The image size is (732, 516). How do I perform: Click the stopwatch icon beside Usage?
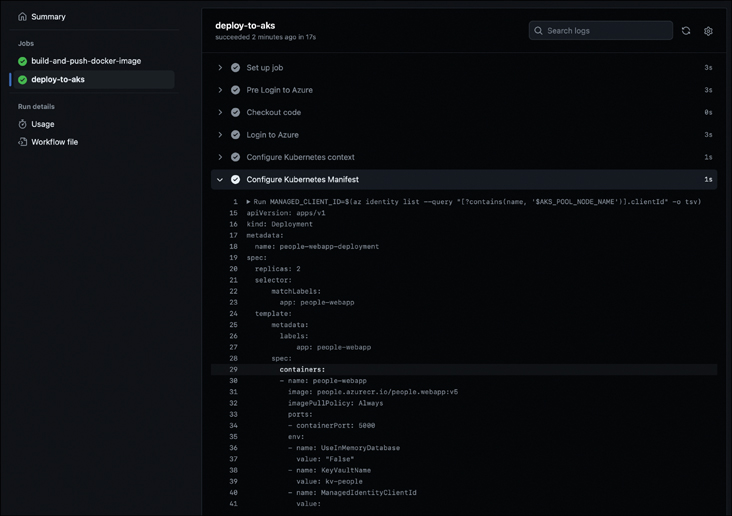pos(23,124)
